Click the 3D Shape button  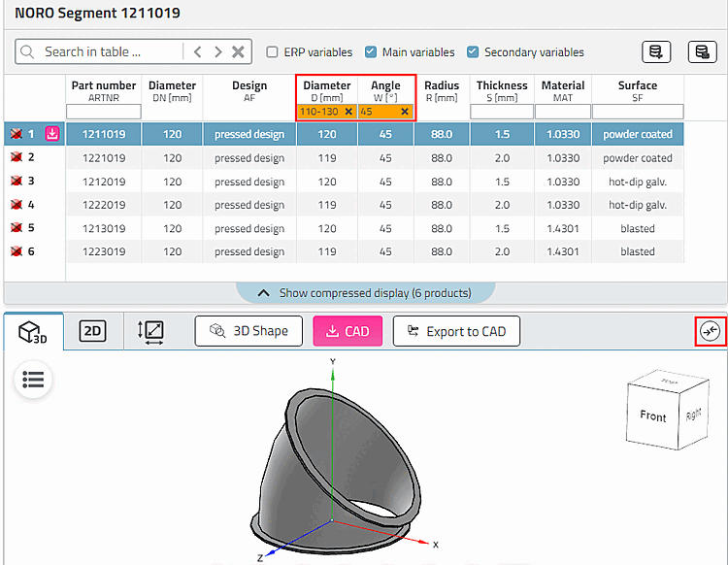tap(248, 331)
